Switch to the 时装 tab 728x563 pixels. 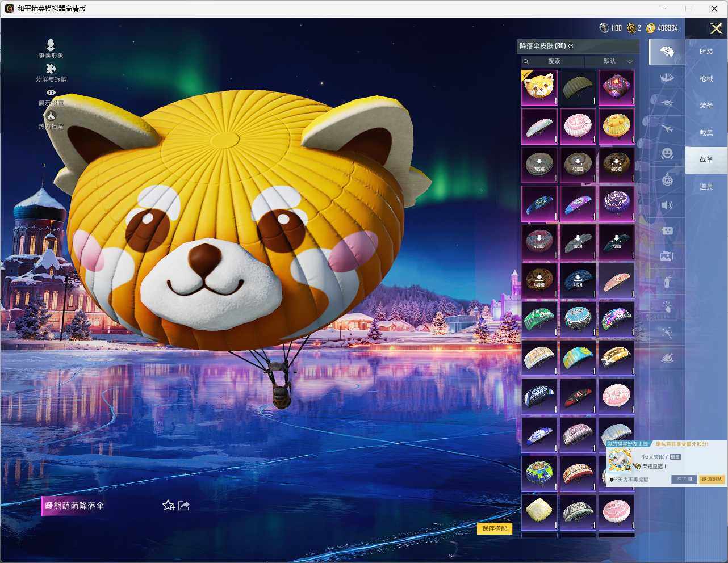pos(706,52)
